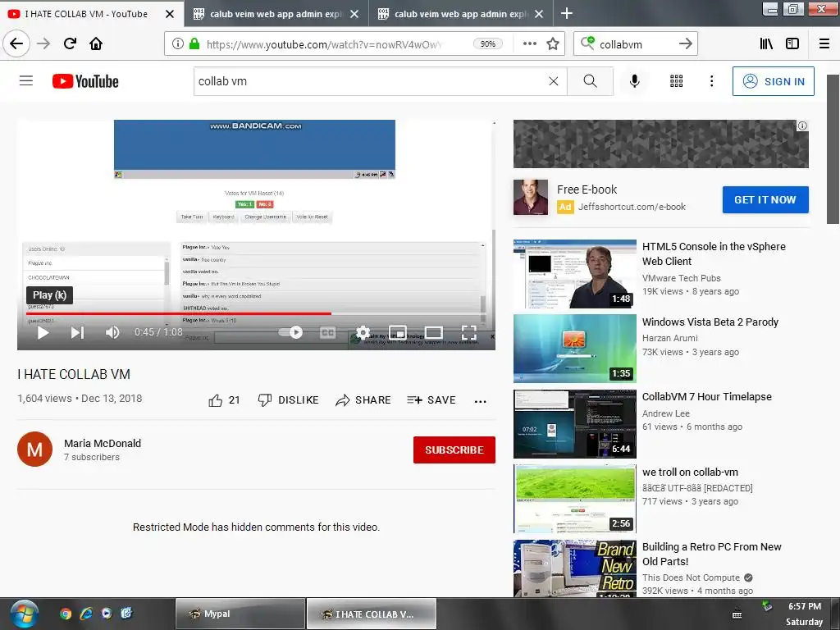Image resolution: width=840 pixels, height=630 pixels.
Task: Click GET IT NOW ad button
Action: 765,200
